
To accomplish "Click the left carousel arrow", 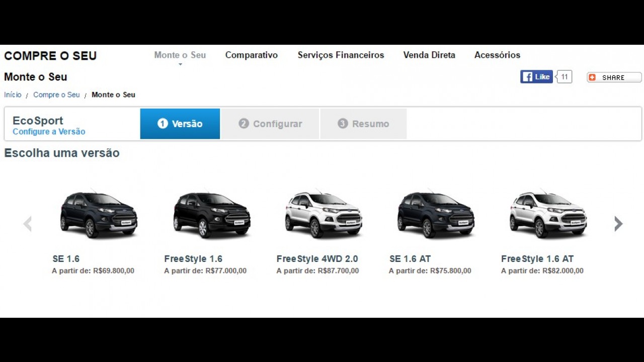I will tap(28, 224).
